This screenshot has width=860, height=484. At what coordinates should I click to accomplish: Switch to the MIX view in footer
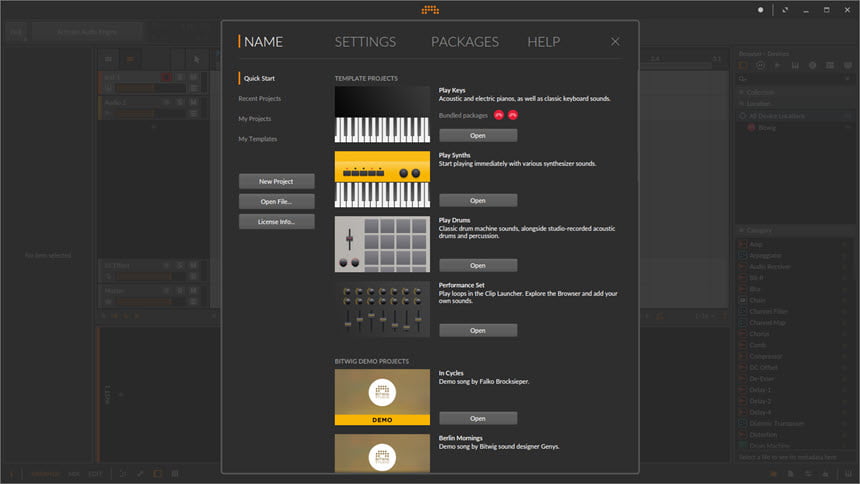(x=74, y=474)
